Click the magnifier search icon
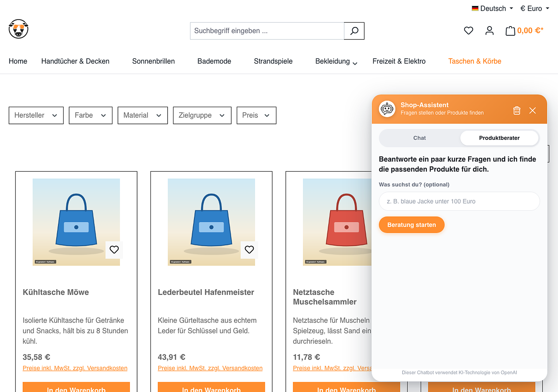 pos(354,31)
